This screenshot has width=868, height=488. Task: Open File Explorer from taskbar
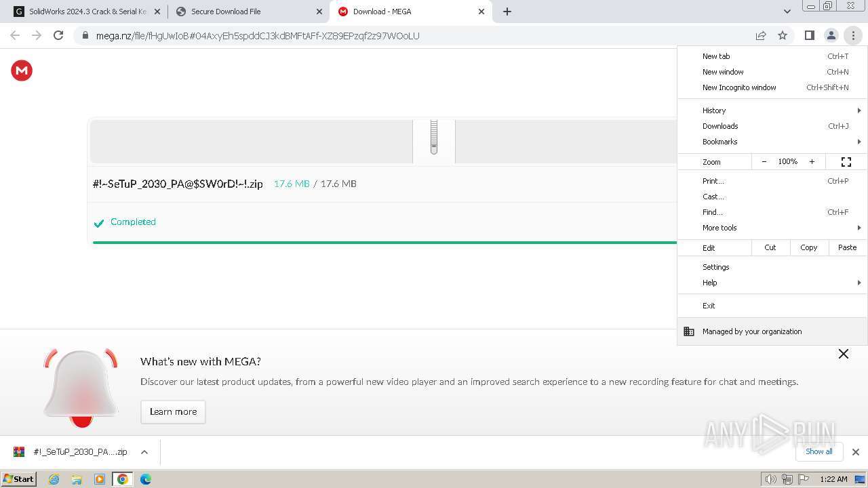77,479
